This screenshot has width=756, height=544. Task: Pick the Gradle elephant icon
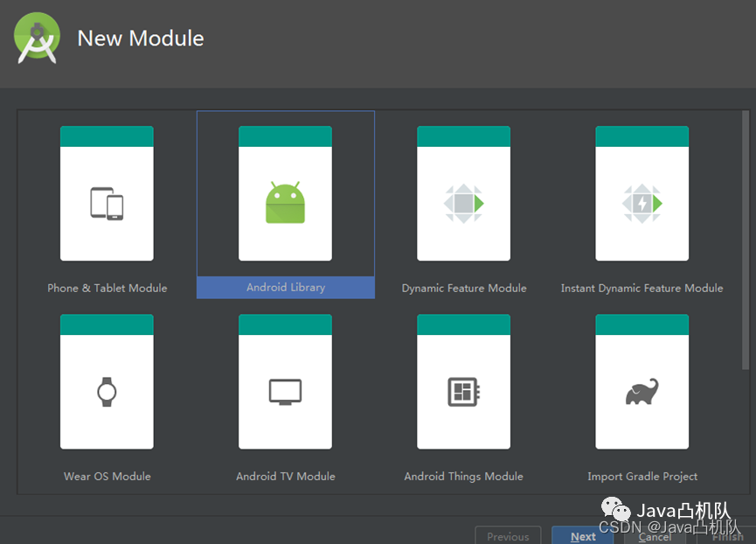click(x=642, y=391)
